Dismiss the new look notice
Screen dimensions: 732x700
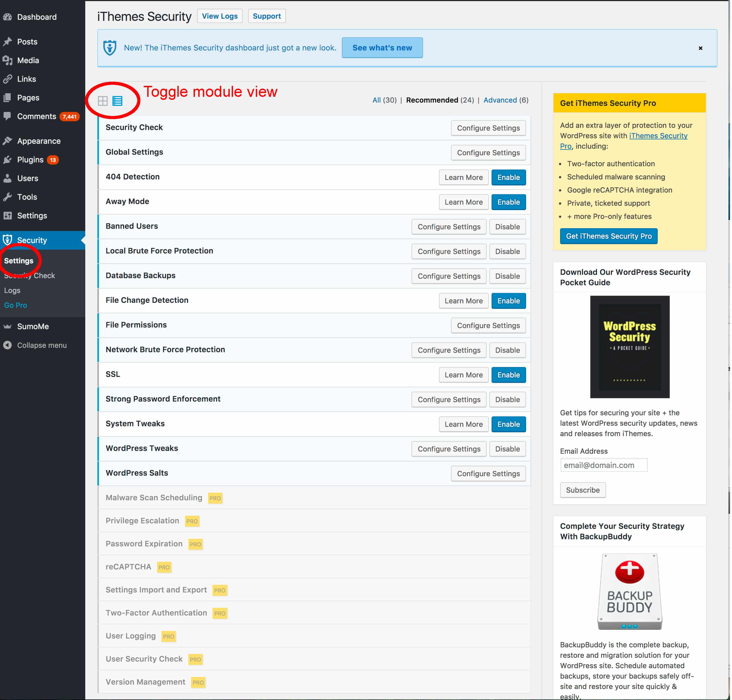tap(700, 48)
